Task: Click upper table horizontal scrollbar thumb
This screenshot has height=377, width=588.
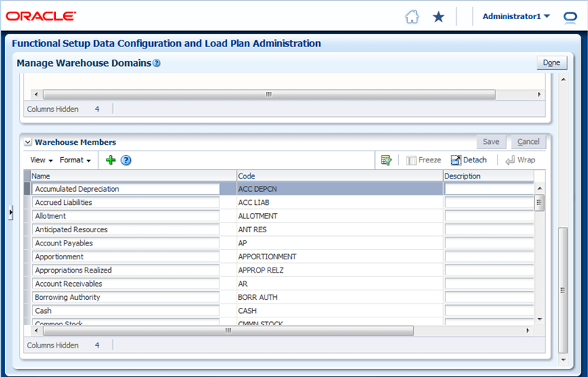Action: (269, 94)
